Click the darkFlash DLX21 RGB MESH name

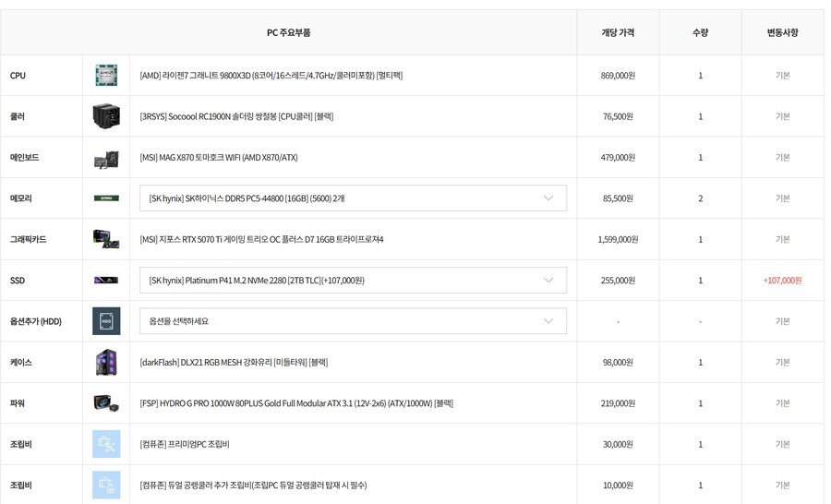(234, 362)
